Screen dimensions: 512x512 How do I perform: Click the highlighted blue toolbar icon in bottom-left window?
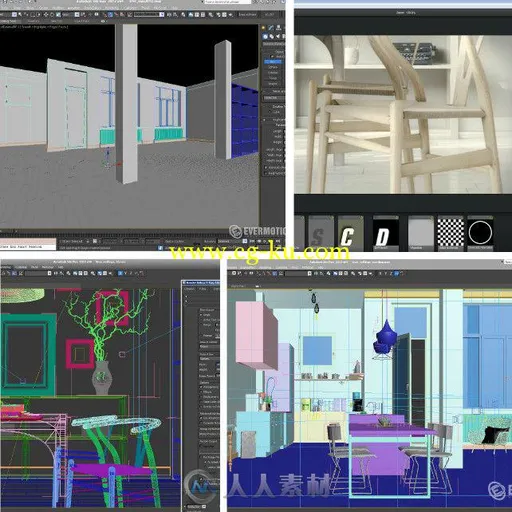120,273
